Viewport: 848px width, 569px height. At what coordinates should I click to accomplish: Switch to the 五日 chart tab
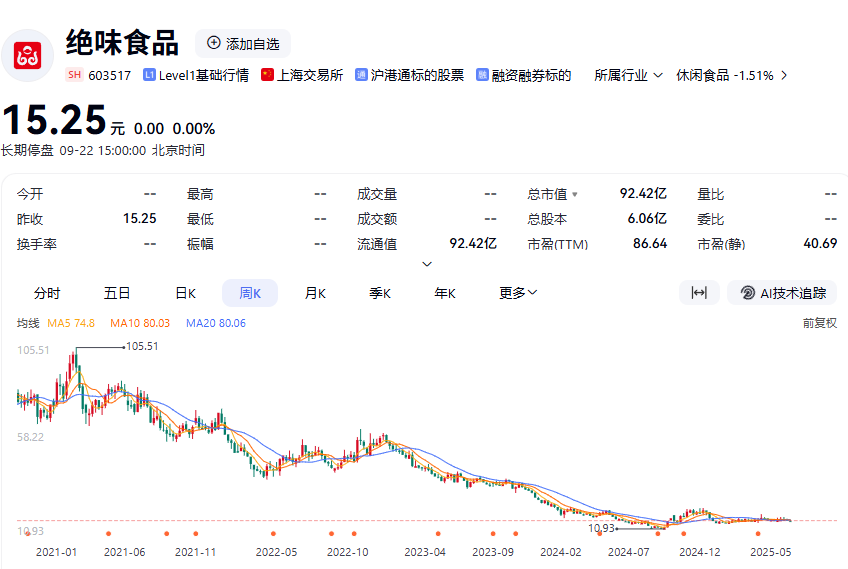click(x=117, y=293)
